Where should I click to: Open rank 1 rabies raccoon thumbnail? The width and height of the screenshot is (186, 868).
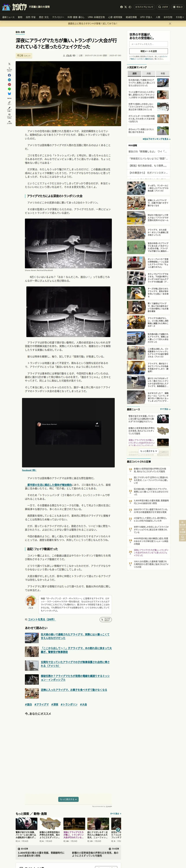(x=163, y=83)
